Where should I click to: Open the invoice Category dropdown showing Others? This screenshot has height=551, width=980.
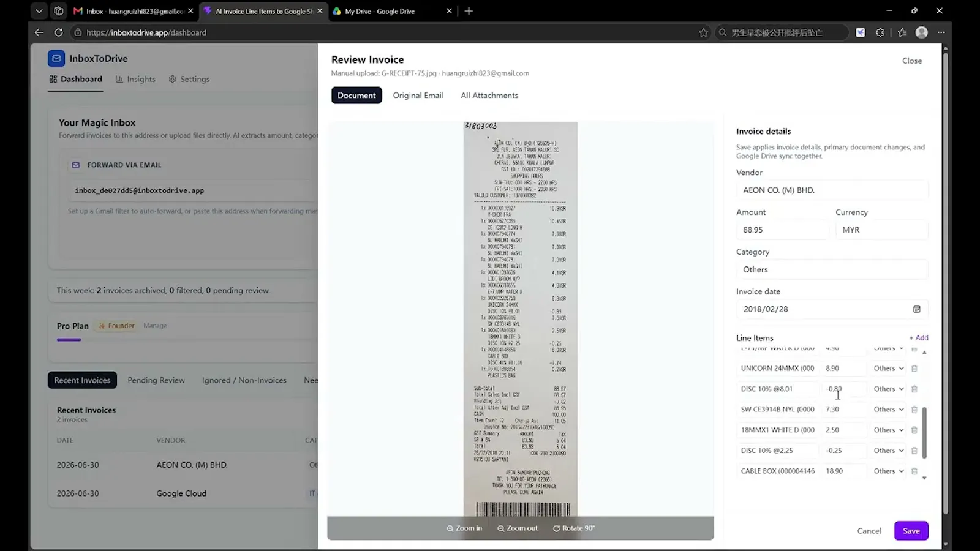pos(832,269)
